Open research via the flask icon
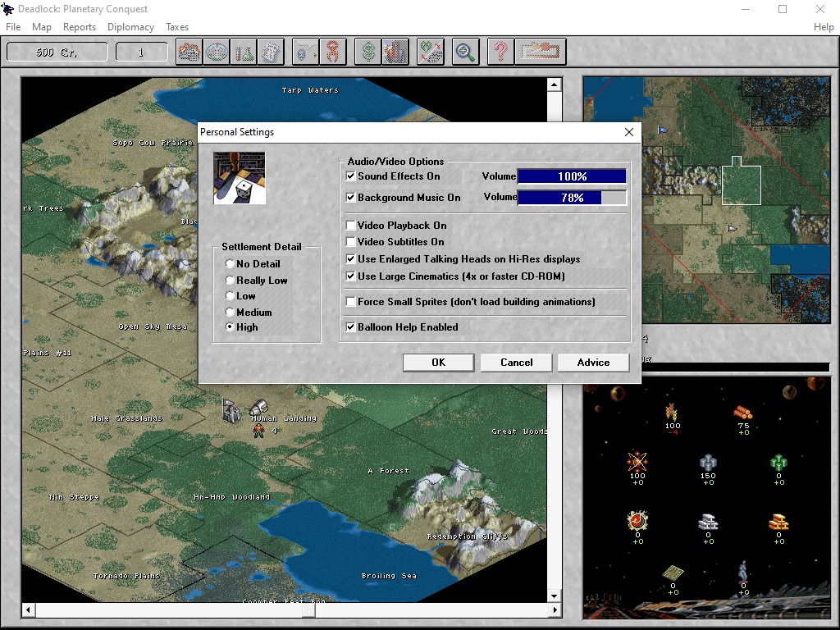This screenshot has height=630, width=840. pos(244,52)
